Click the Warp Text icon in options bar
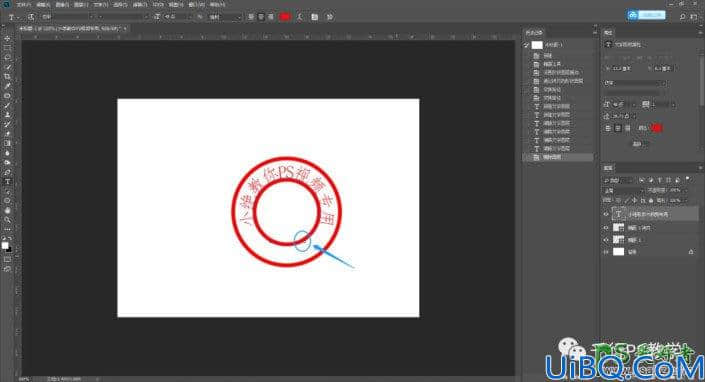This screenshot has height=382, width=705. [x=300, y=17]
